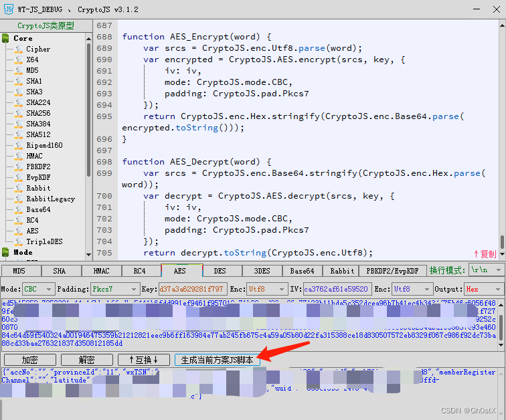Click the hex area scroll down arrow
The width and height of the screenshot is (506, 420).
[501, 344]
